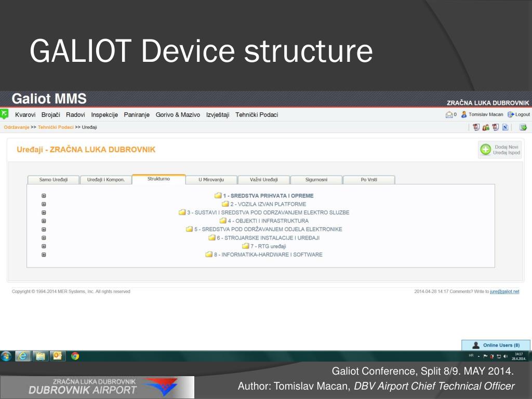This screenshot has width=532, height=399.
Task: Click the volume speaker tray icon
Action: [505, 356]
